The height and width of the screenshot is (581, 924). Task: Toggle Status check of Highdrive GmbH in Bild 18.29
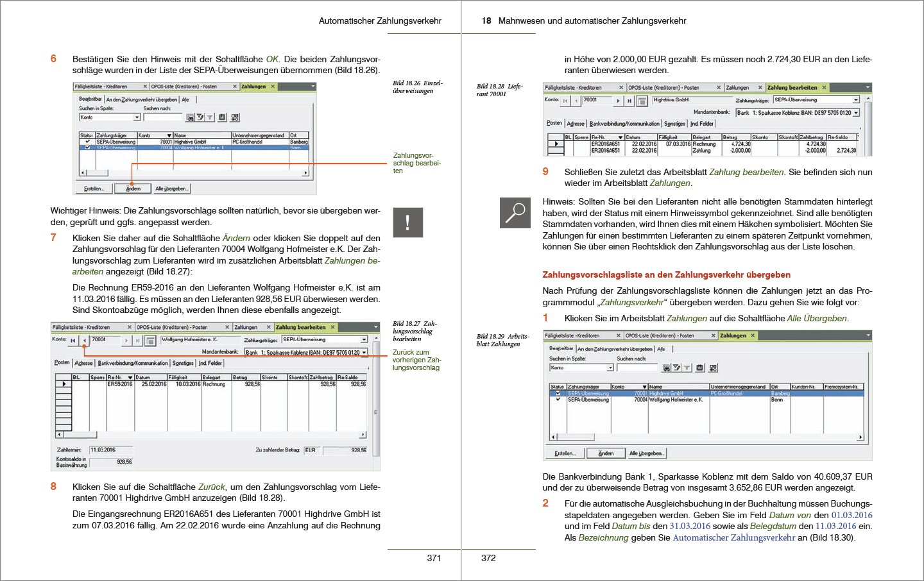point(558,393)
